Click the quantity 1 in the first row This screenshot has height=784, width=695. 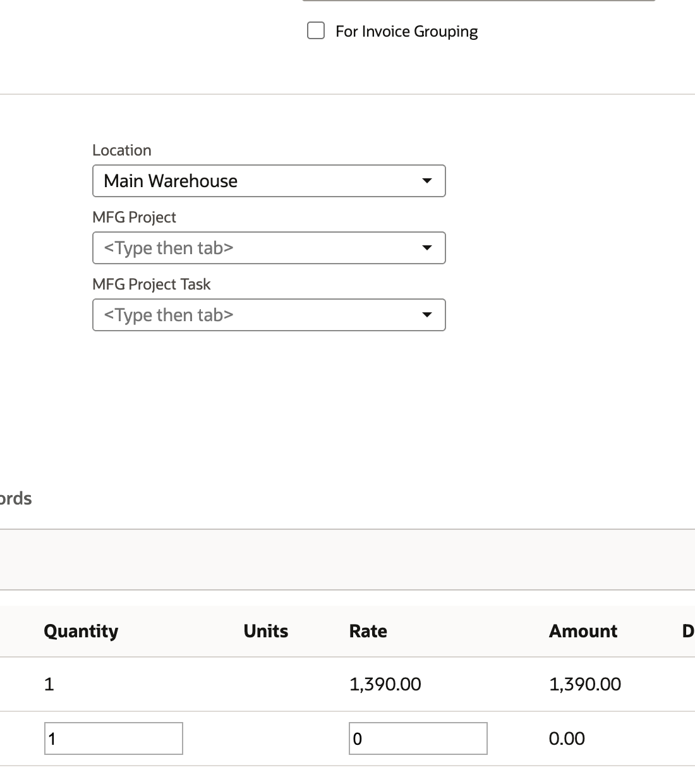pos(49,684)
